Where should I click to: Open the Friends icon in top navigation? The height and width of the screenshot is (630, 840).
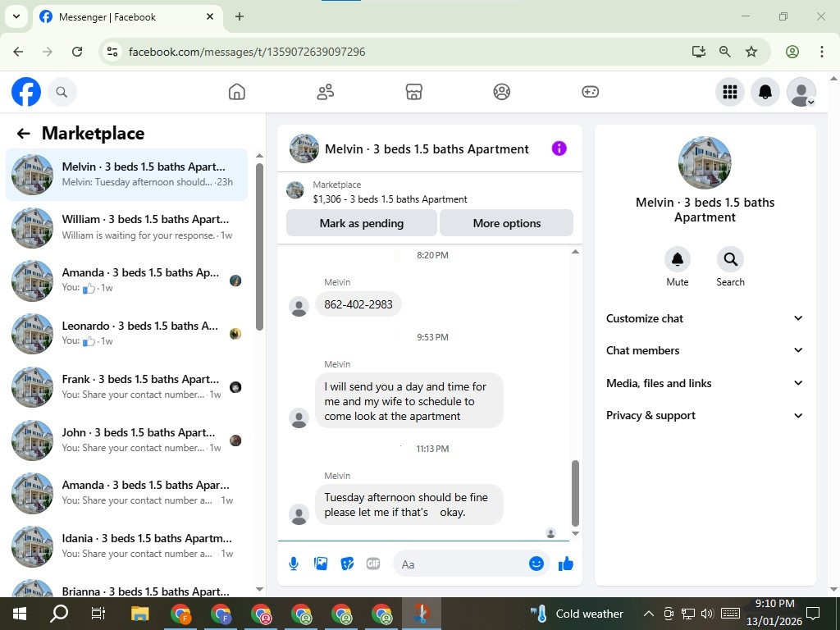[x=325, y=92]
